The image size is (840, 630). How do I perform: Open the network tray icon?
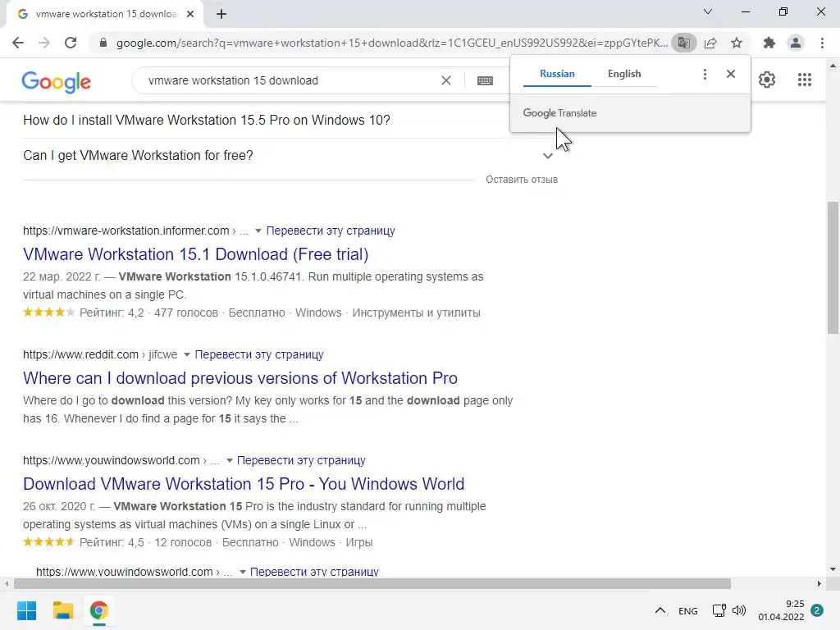click(719, 610)
